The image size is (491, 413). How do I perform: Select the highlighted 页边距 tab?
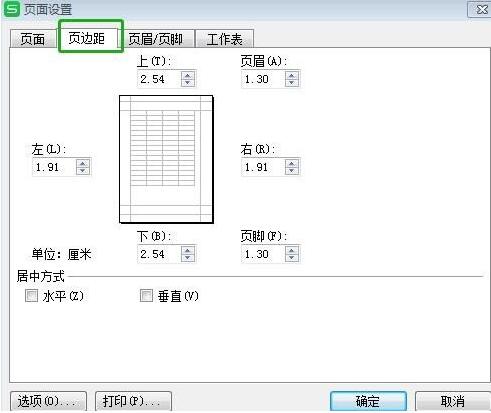[87, 38]
